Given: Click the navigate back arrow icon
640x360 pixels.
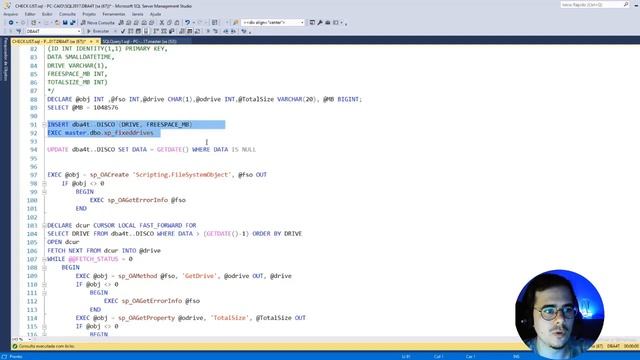Looking at the screenshot, I should 11,22.
